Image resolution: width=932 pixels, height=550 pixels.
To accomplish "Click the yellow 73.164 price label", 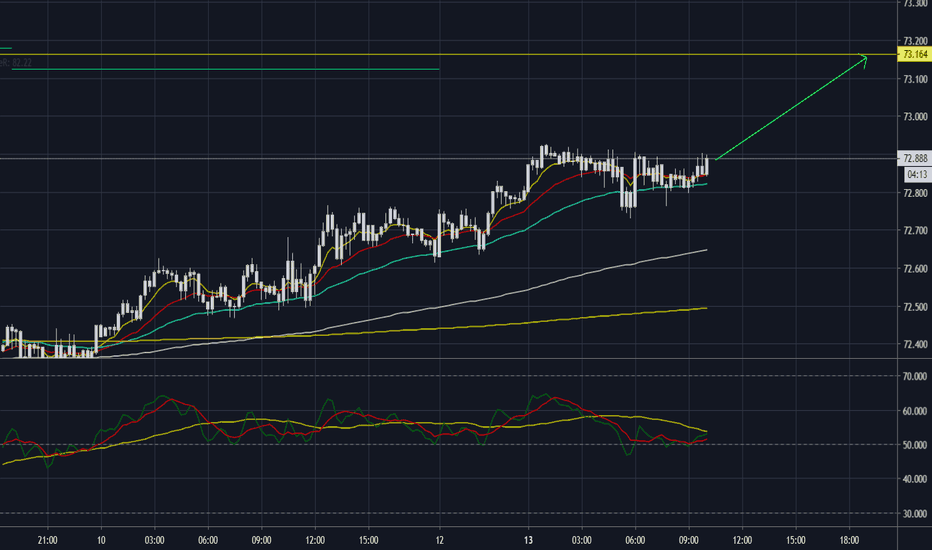I will point(914,54).
